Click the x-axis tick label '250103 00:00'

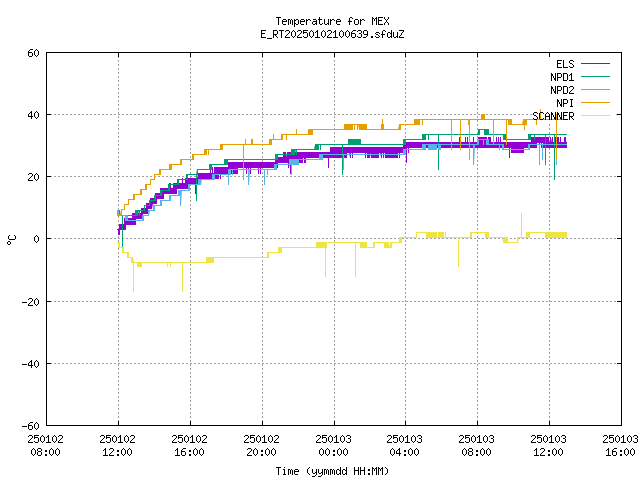click(333, 446)
